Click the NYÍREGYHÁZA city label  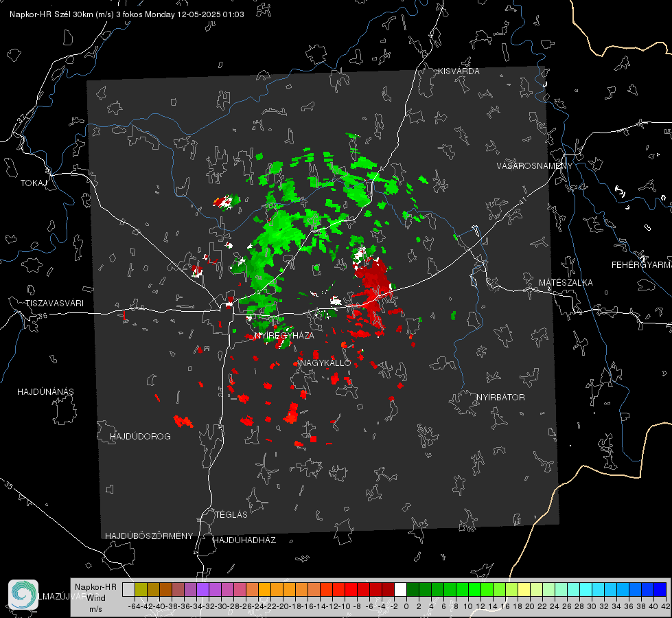click(284, 335)
